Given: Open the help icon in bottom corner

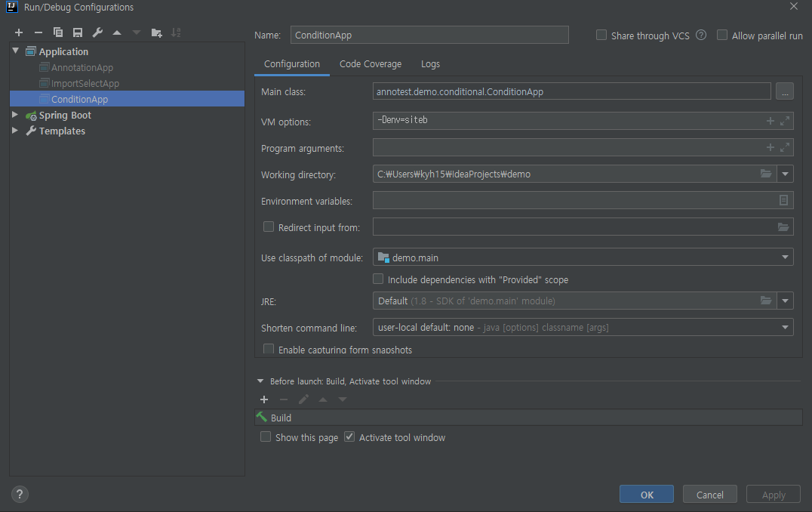Looking at the screenshot, I should coord(19,493).
